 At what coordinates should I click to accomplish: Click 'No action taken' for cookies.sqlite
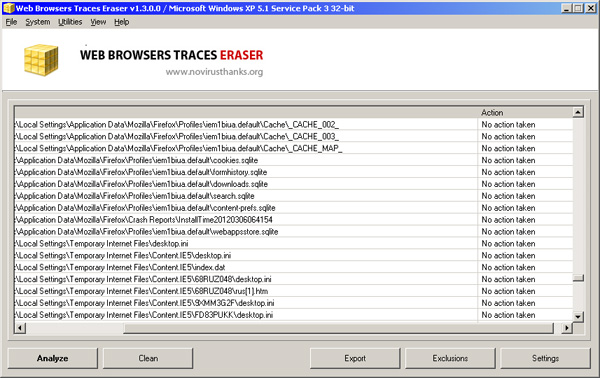(508, 160)
